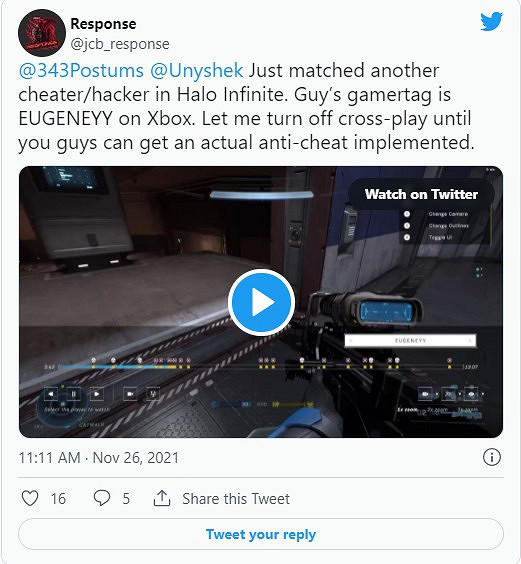Click theater skip-forward control
521x564 pixels.
tap(96, 394)
